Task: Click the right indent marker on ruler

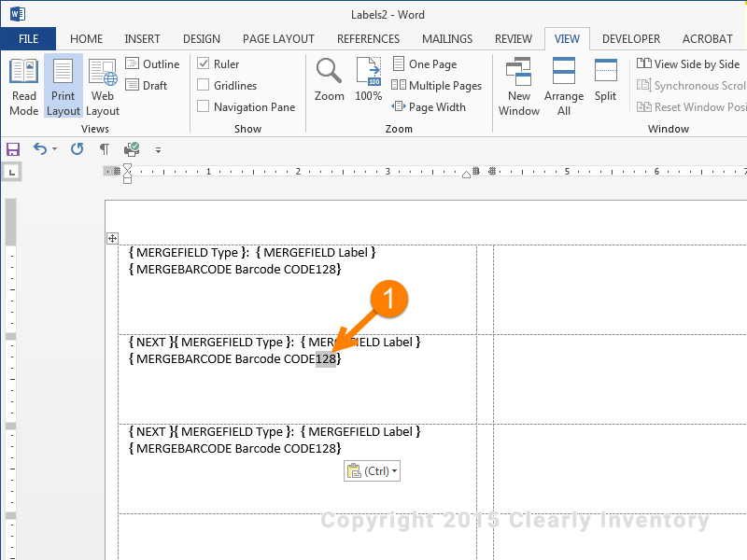Action: pos(466,175)
